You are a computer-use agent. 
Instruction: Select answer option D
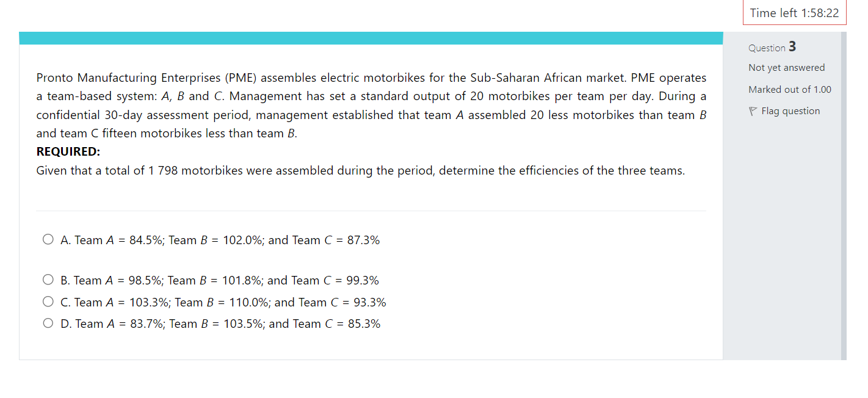(48, 322)
